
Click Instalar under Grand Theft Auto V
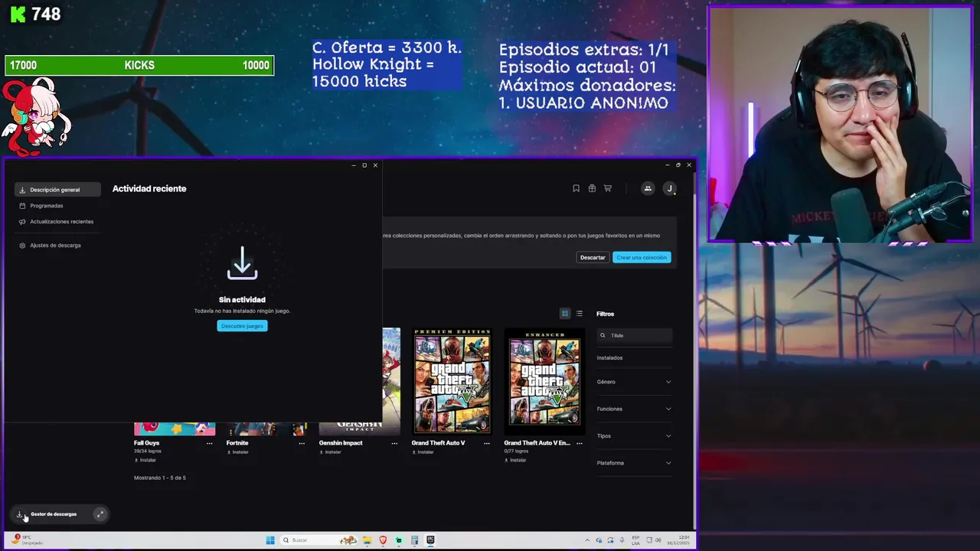(423, 452)
